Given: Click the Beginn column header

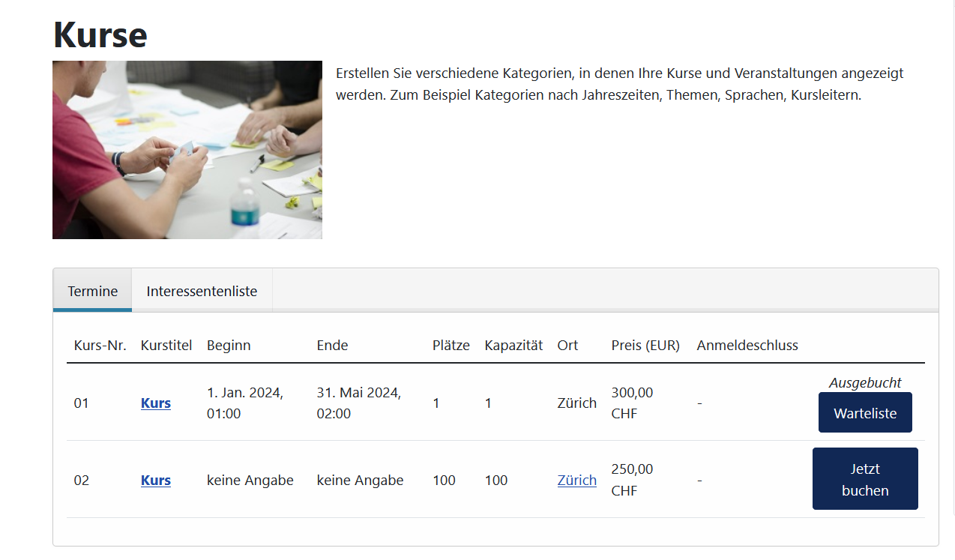Looking at the screenshot, I should 229,346.
